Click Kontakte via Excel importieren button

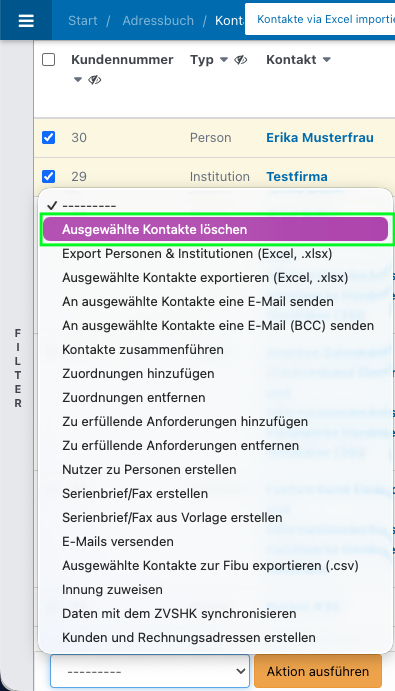[x=320, y=19]
